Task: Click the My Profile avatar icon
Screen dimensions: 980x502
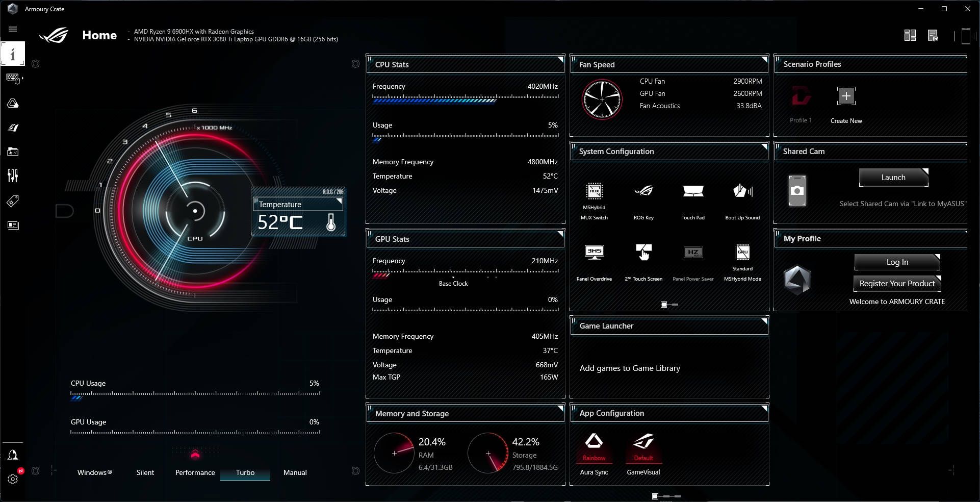Action: tap(797, 280)
